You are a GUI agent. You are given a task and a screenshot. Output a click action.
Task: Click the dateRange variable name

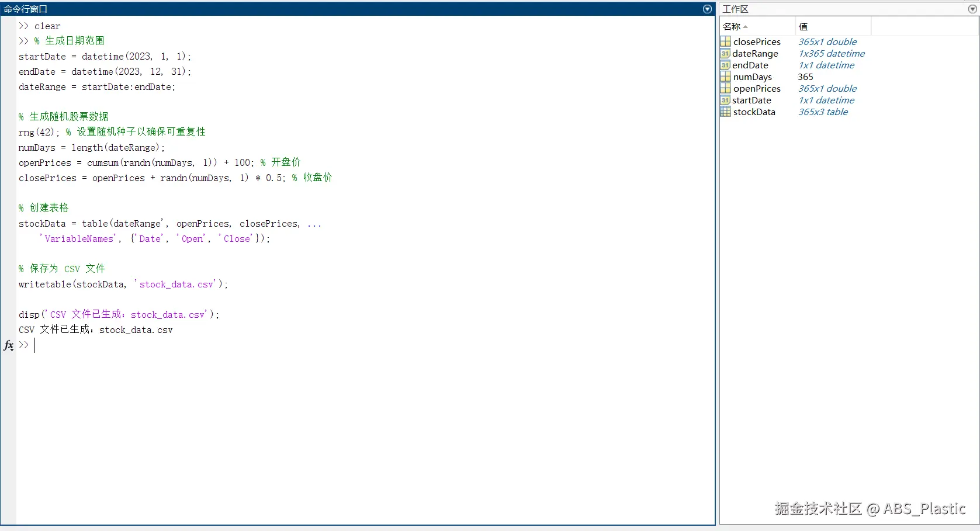click(x=755, y=53)
